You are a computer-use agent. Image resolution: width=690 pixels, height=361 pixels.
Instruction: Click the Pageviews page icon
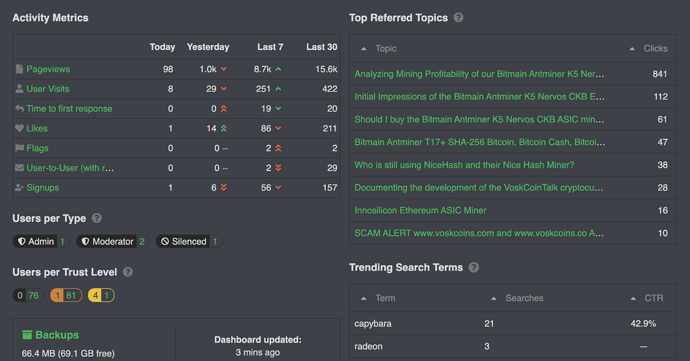[x=19, y=69]
